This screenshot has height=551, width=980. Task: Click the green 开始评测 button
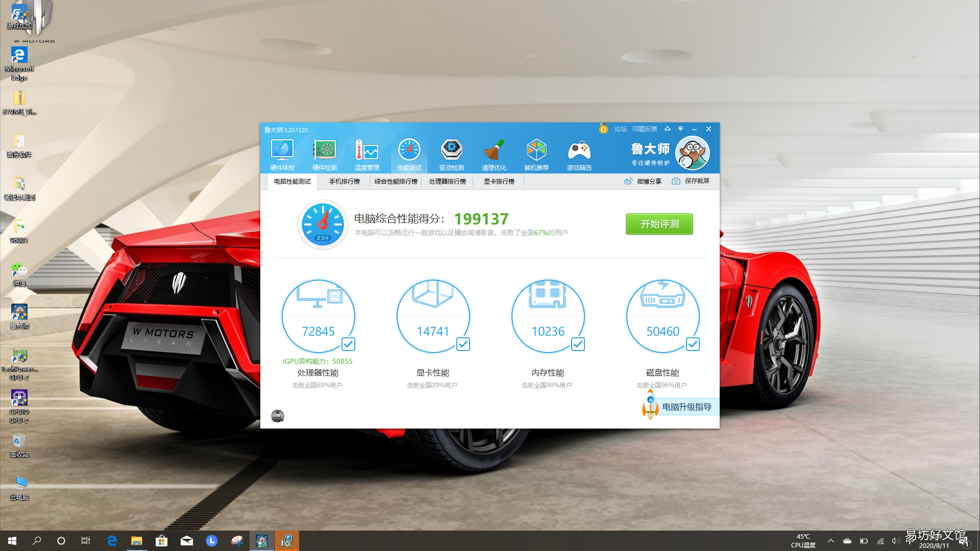[x=659, y=224]
